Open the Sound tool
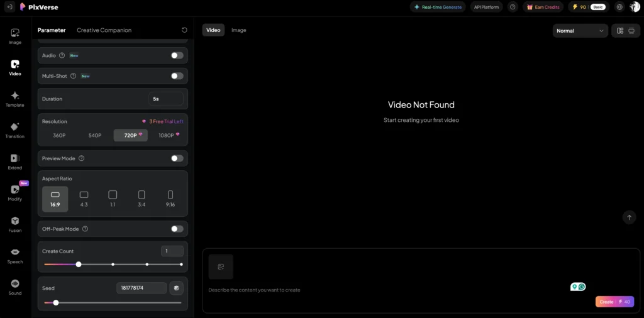 click(15, 287)
